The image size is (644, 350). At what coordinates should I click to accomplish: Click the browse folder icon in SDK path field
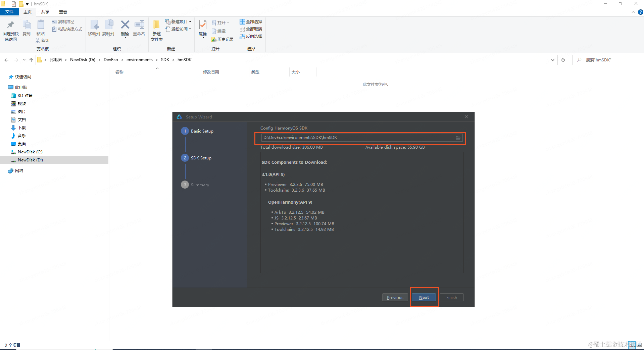458,138
